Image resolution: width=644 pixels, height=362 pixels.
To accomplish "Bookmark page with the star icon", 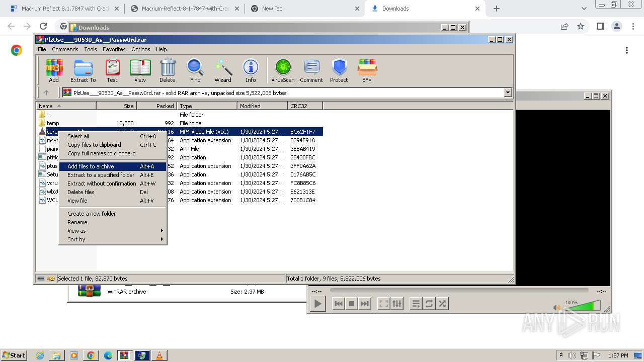I will 581,26.
